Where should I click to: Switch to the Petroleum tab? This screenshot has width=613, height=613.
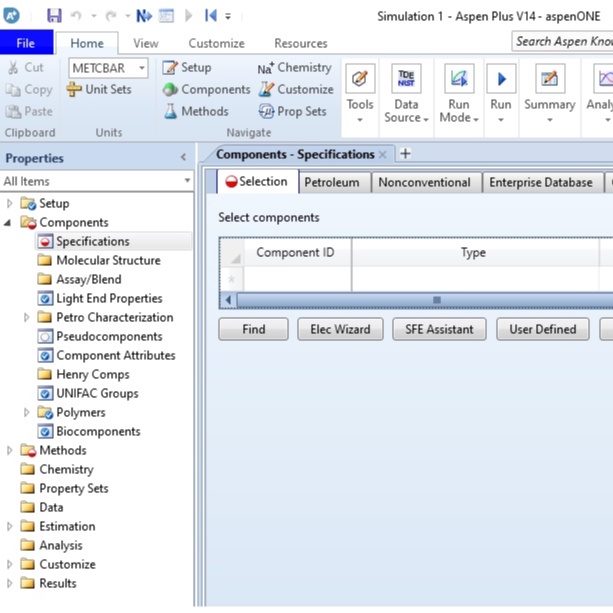coord(333,183)
